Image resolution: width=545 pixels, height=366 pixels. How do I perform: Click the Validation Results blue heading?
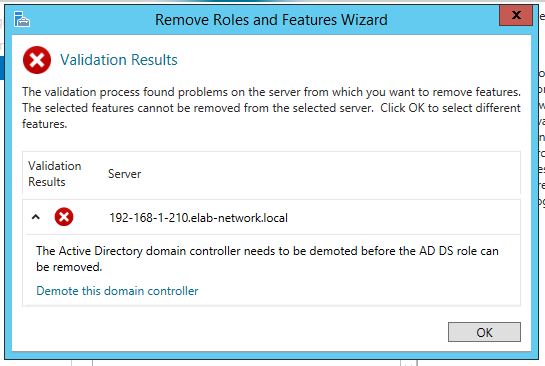(x=119, y=60)
